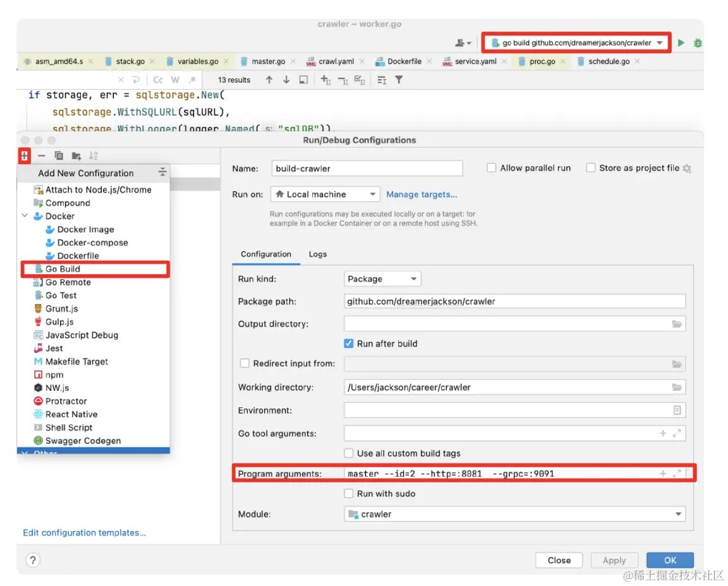Viewport: 728px width, 586px height.
Task: Open Edit configuration templates link
Action: click(85, 533)
